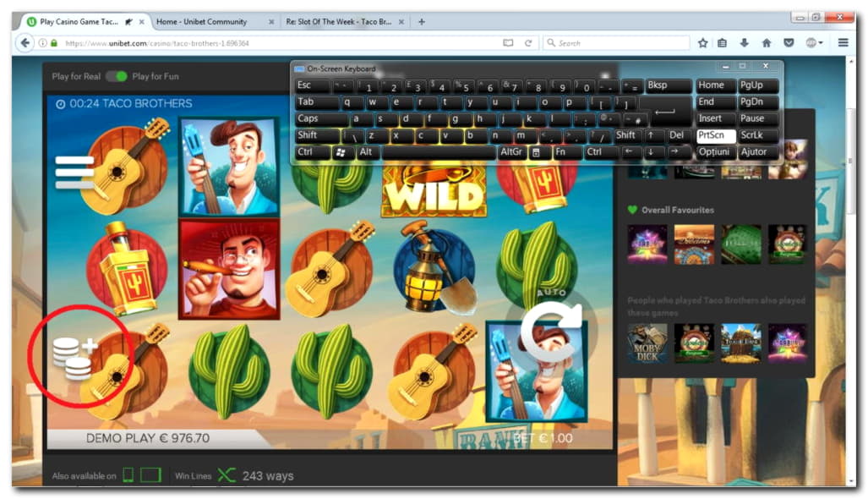Click the padlock security icon
This screenshot has width=868, height=499.
tap(54, 42)
